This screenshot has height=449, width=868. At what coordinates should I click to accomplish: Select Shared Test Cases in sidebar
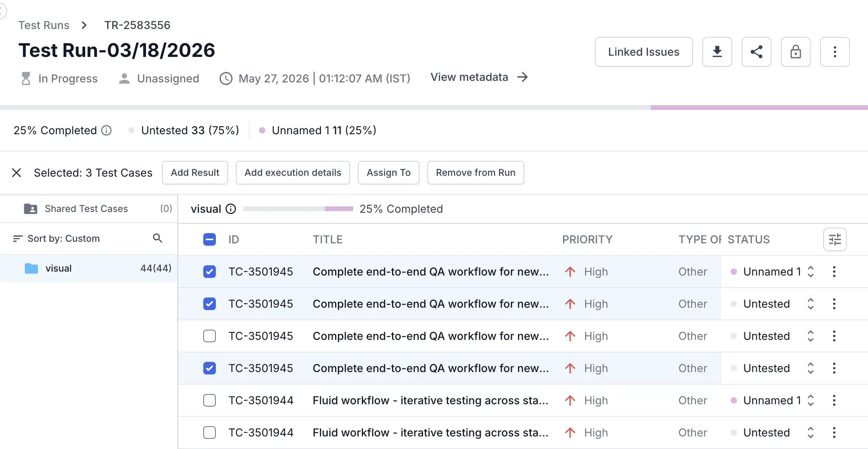pyautogui.click(x=89, y=209)
